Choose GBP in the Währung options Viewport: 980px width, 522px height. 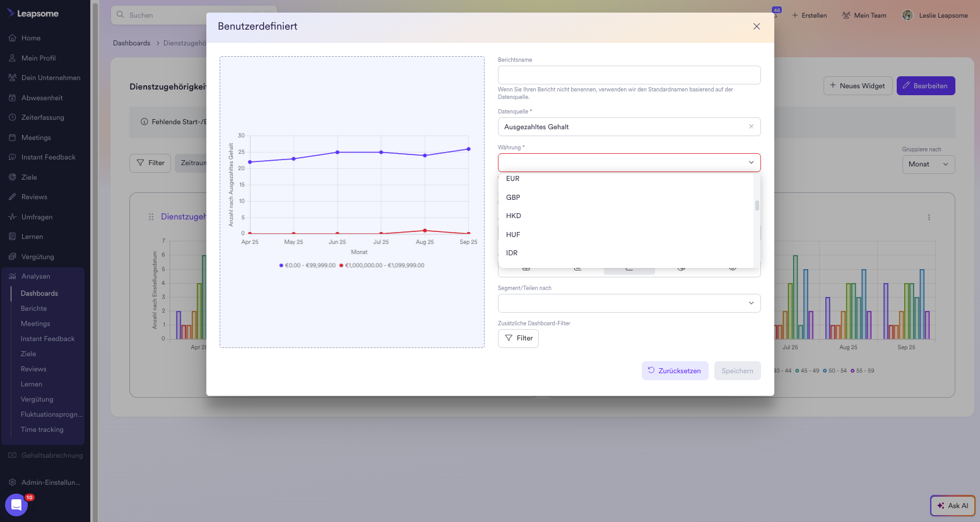[513, 197]
